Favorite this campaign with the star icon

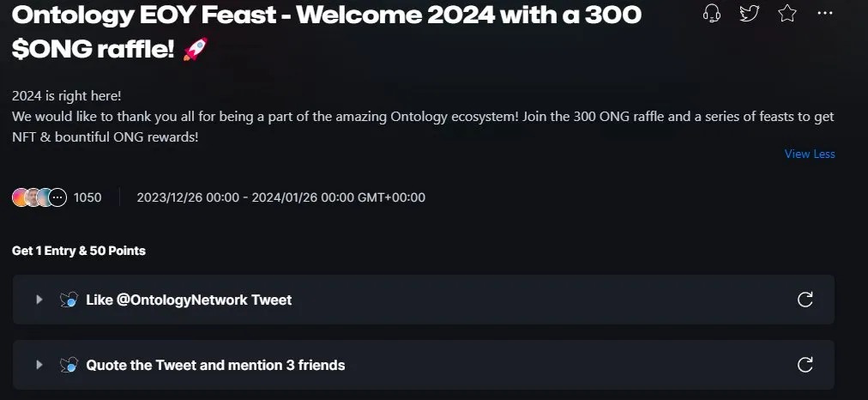tap(787, 14)
